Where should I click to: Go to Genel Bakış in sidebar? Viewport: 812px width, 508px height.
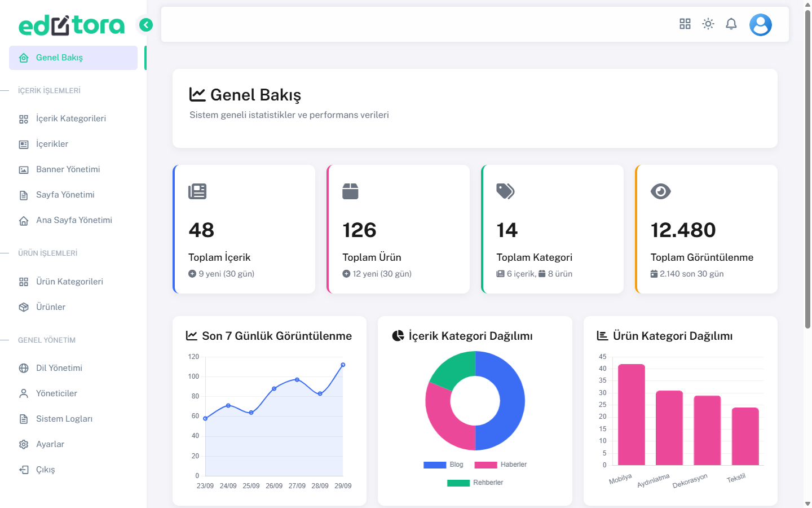coord(73,58)
